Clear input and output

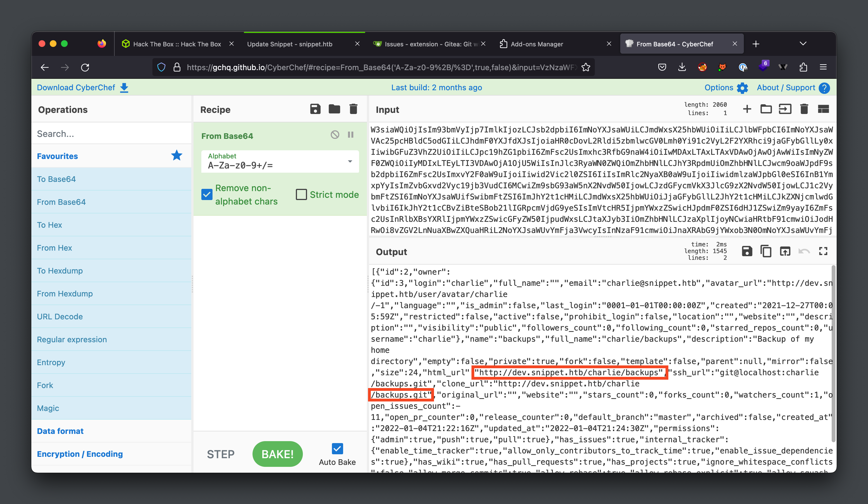pyautogui.click(x=804, y=110)
